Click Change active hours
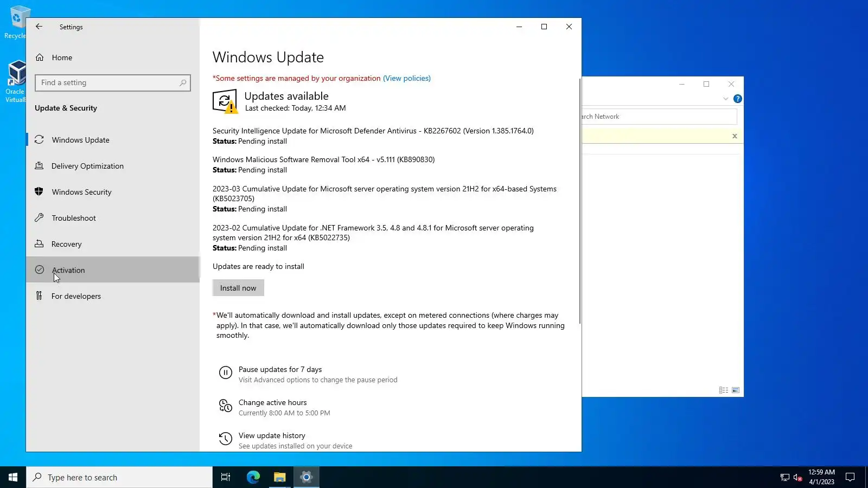This screenshot has width=868, height=488. [272, 402]
